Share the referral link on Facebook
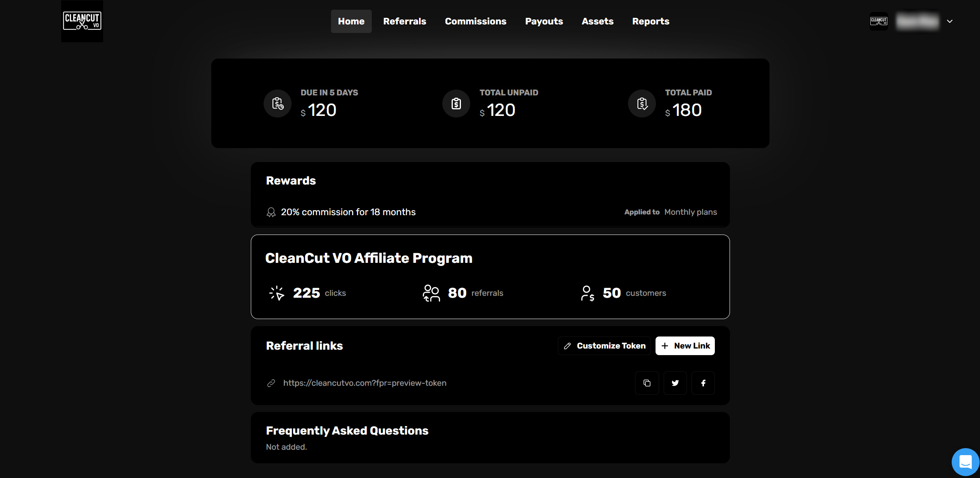The height and width of the screenshot is (478, 980). 703,383
